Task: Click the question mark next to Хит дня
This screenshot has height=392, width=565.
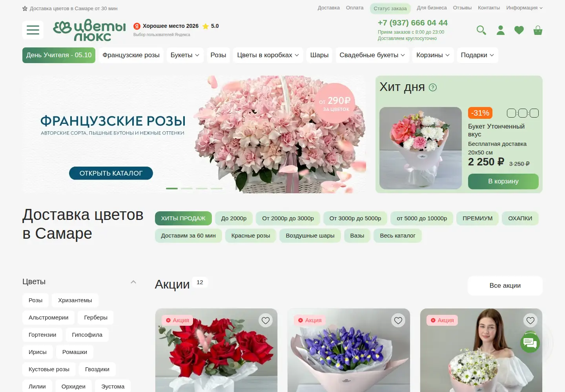Action: [x=433, y=87]
